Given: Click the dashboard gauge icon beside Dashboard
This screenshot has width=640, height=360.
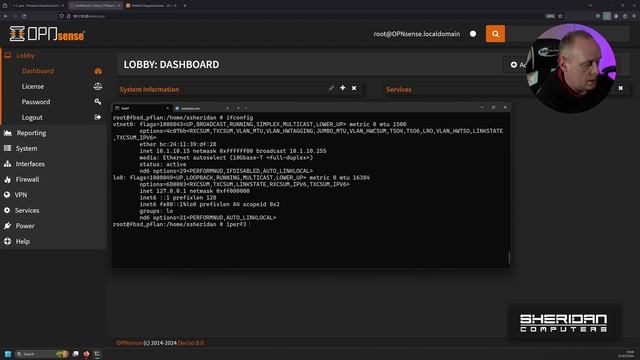Looking at the screenshot, I should coord(98,71).
